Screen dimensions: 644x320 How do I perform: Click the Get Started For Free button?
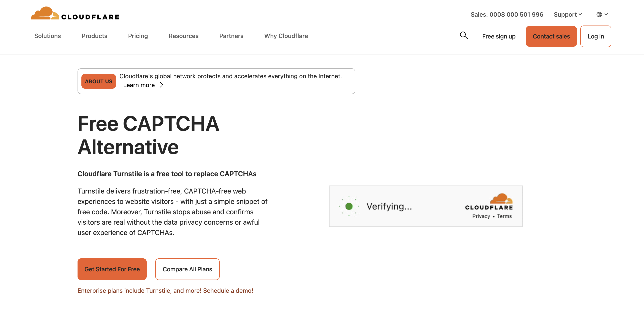point(112,269)
